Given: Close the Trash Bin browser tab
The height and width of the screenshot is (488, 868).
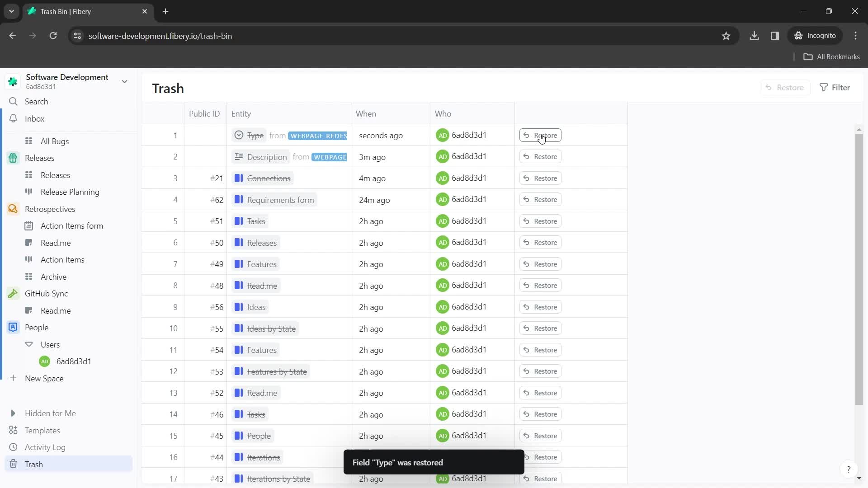Looking at the screenshot, I should [145, 11].
